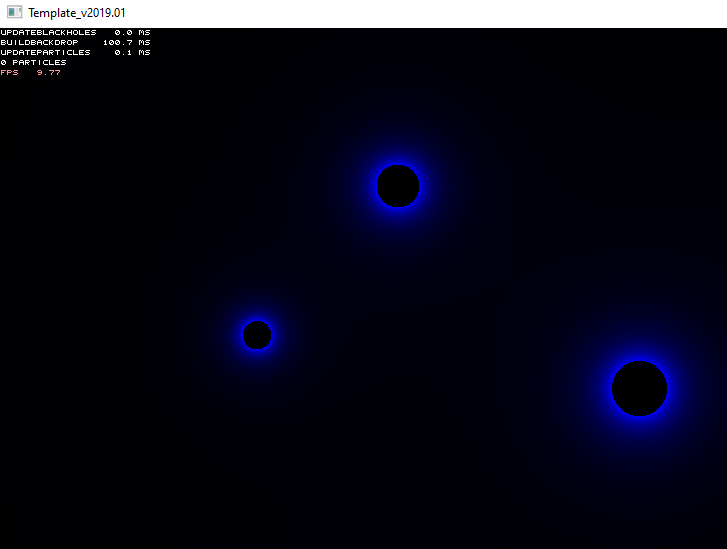This screenshot has width=727, height=549.
Task: Click the Template_v2019.01 window title
Action: [x=77, y=13]
